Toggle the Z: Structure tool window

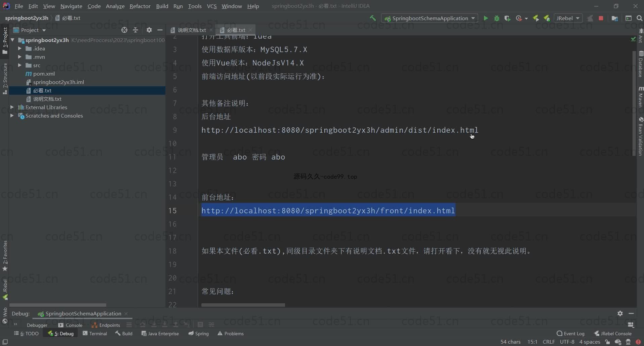(5, 79)
